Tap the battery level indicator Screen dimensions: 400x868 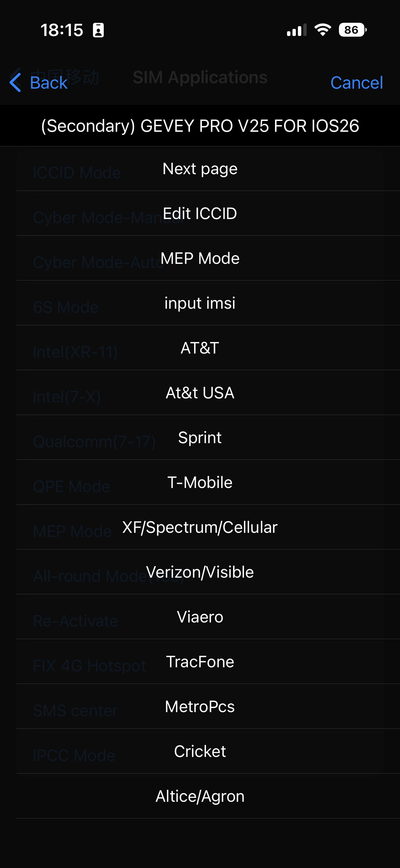pyautogui.click(x=352, y=30)
